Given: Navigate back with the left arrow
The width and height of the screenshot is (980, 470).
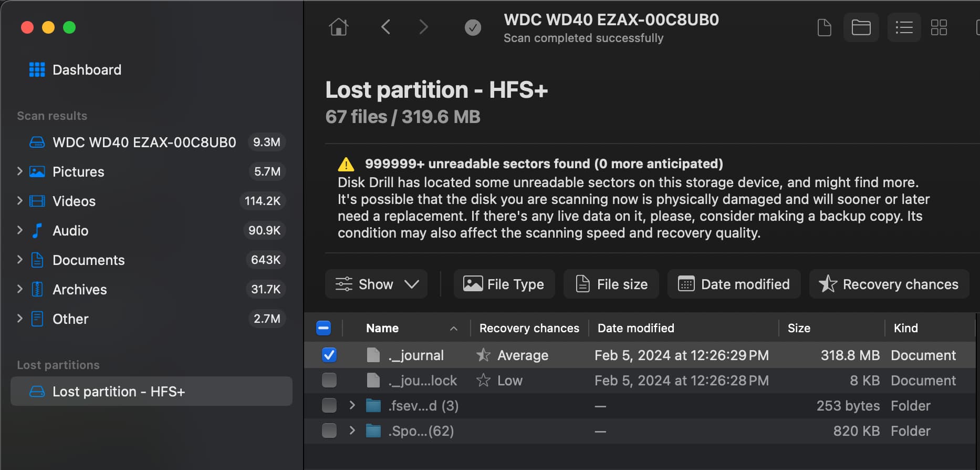Looking at the screenshot, I should [385, 27].
